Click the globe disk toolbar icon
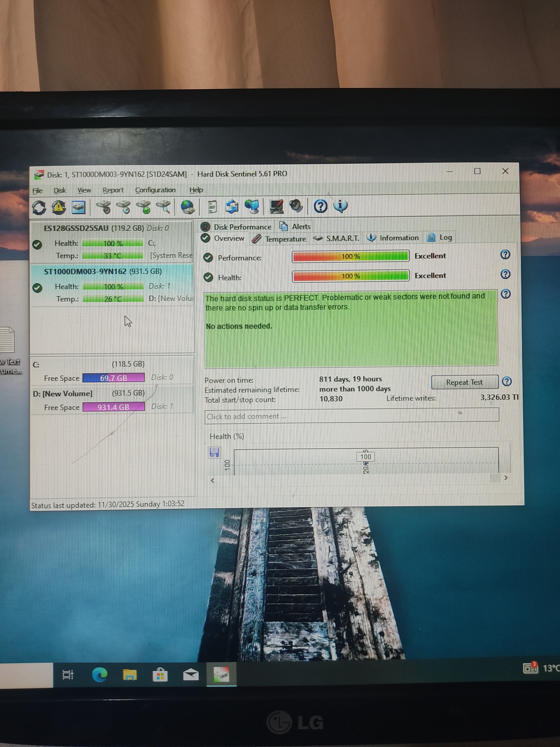Viewport: 560px width, 747px height. pos(188,207)
